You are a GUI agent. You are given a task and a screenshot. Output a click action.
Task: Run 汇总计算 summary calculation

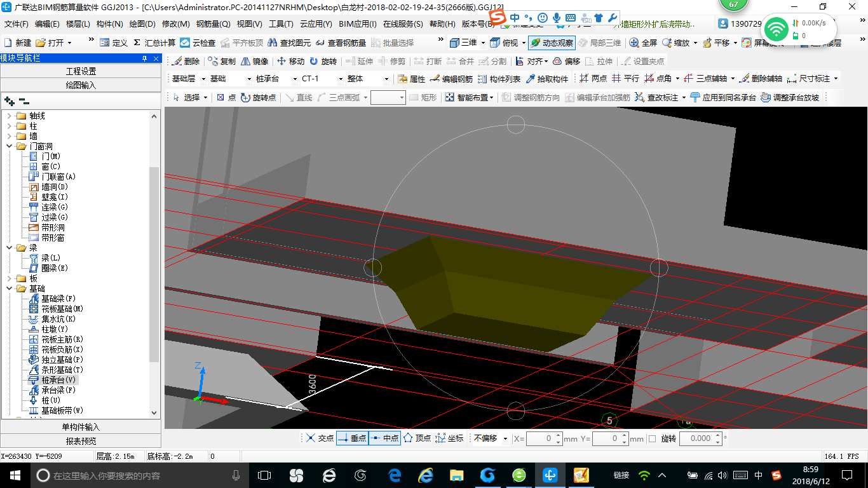tap(154, 43)
